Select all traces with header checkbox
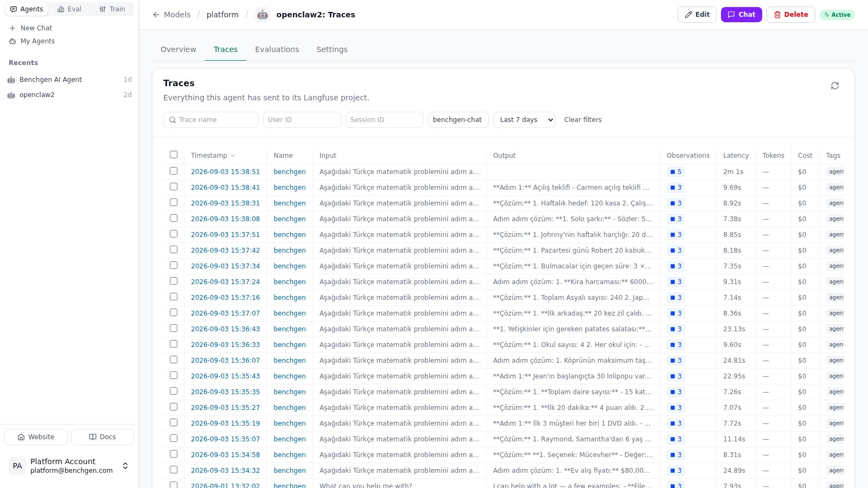Screen dimensions: 868x488 point(174,155)
